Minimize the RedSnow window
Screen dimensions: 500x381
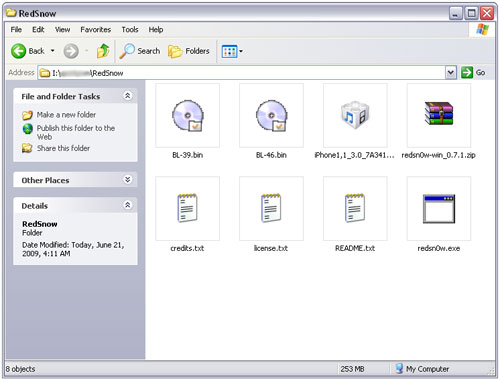pos(456,13)
